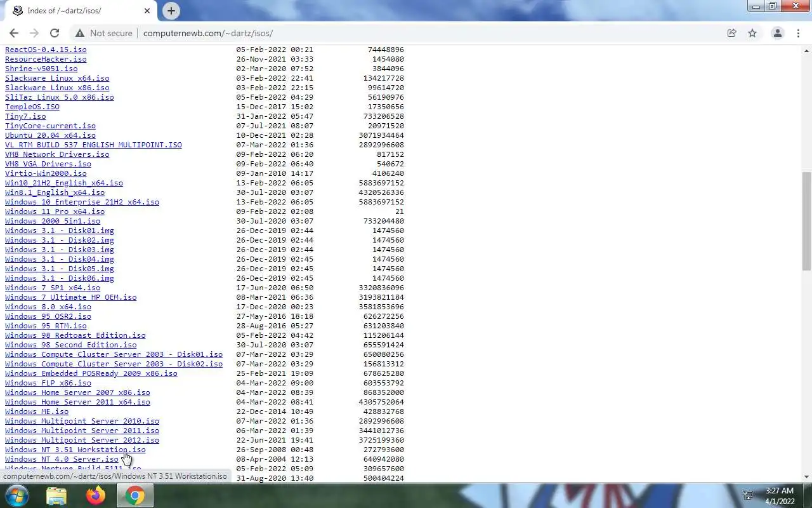
Task: Click the network tray icon
Action: 748,495
